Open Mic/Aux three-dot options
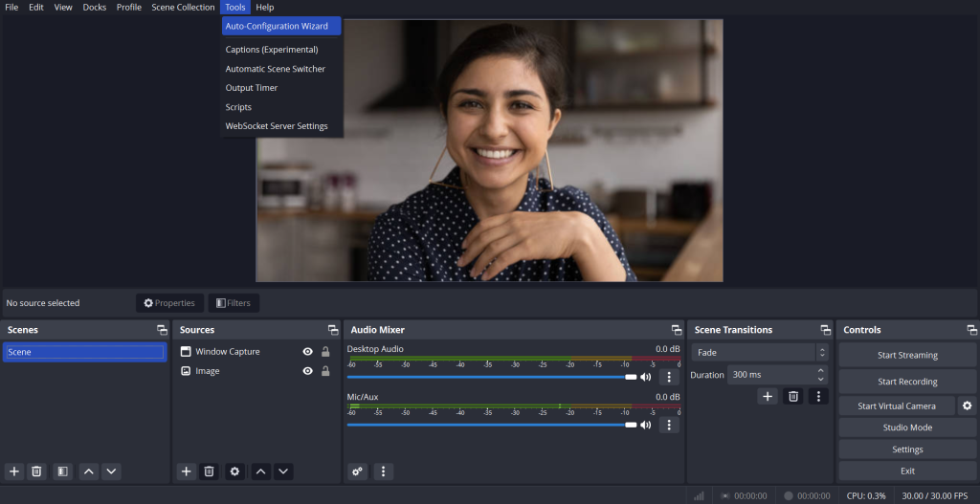Screen dimensions: 980x504 (x=669, y=426)
